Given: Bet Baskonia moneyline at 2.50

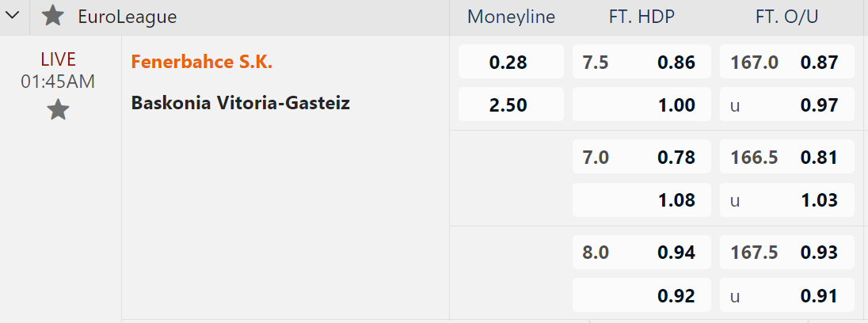Looking at the screenshot, I should click(x=510, y=104).
